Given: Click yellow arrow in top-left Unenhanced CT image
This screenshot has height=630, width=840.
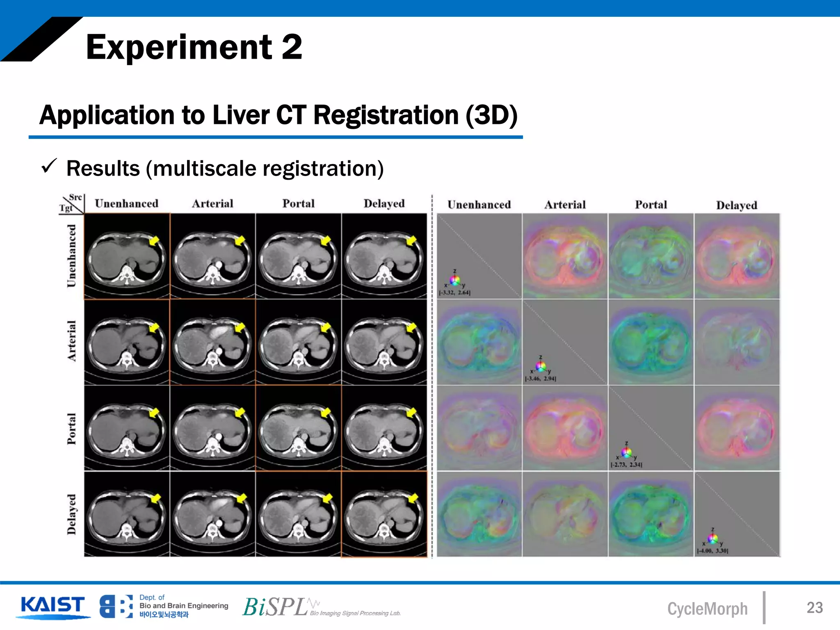Looking at the screenshot, I should click(154, 241).
